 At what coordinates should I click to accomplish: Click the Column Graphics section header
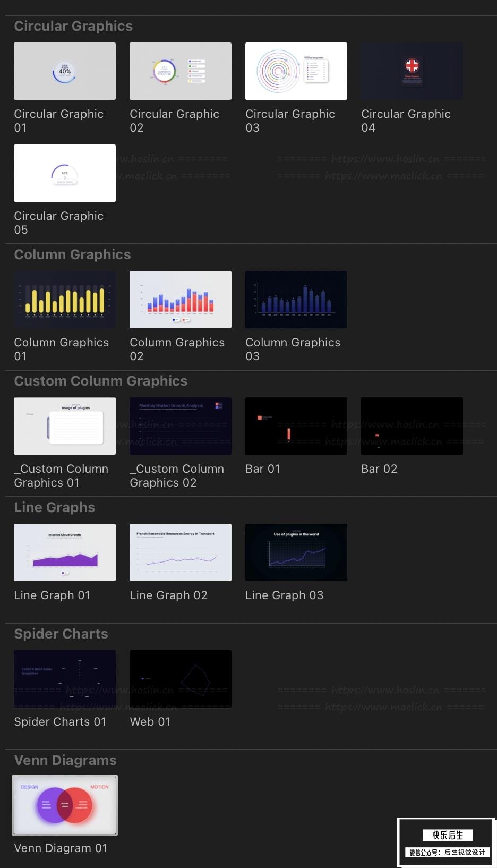coord(72,254)
